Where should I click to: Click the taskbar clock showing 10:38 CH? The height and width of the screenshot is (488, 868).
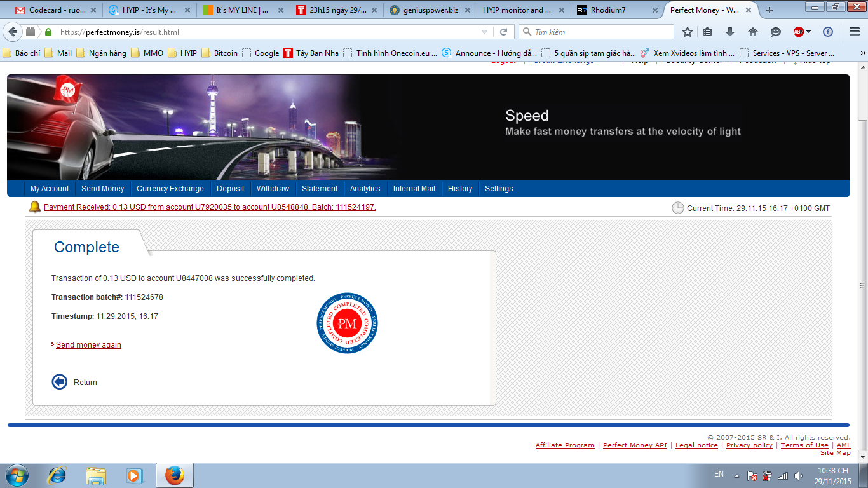click(833, 476)
